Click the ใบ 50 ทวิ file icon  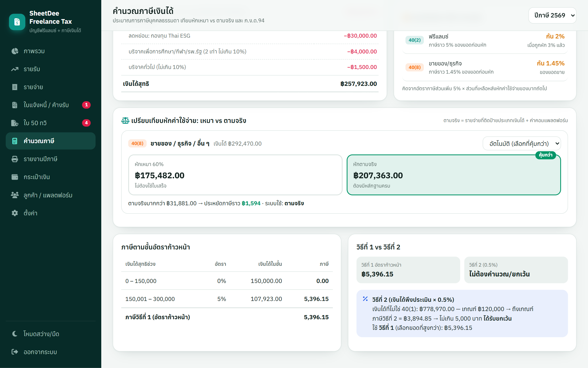(15, 123)
